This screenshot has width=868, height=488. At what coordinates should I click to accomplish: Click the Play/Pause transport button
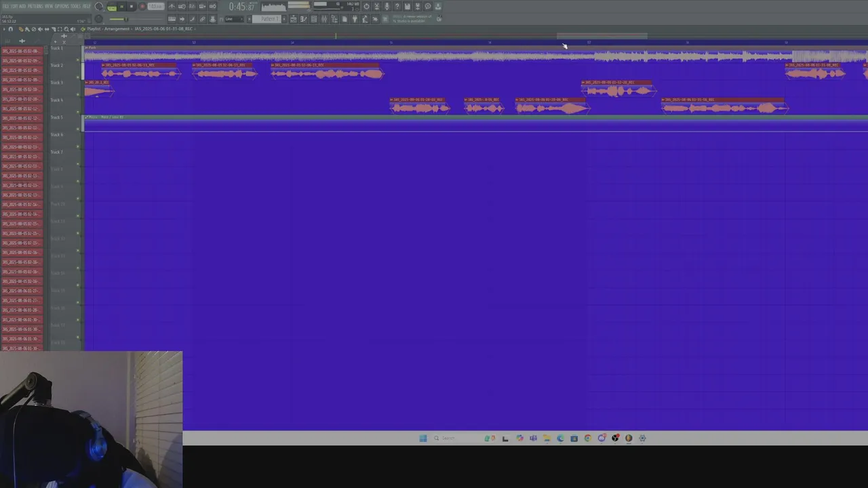tap(121, 7)
